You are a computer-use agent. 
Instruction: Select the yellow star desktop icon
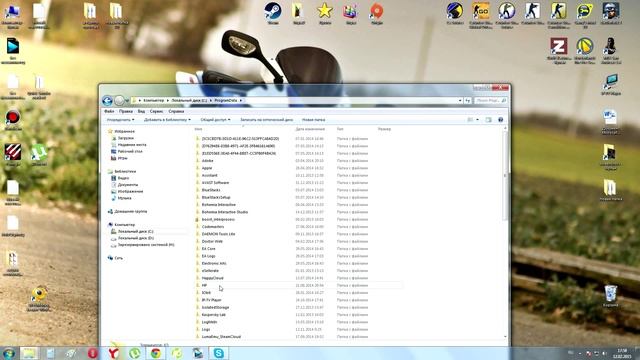(x=325, y=13)
